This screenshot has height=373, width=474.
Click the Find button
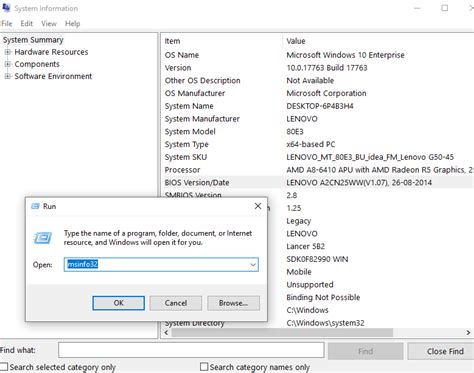click(x=366, y=351)
